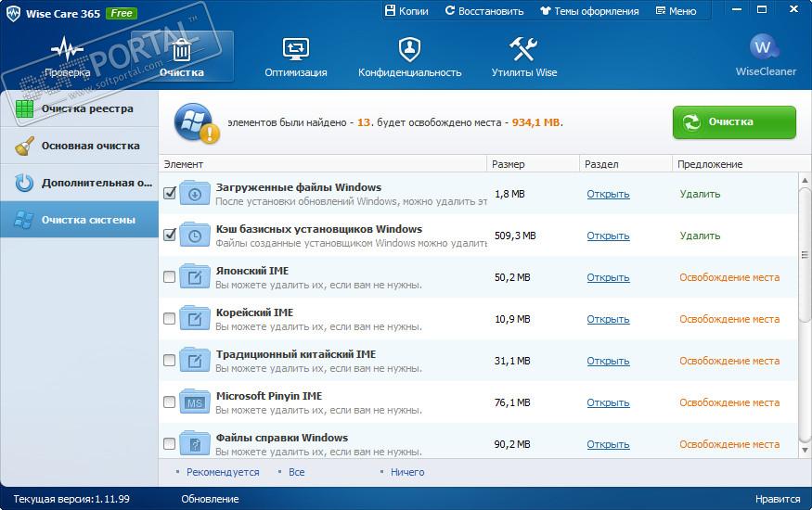Click the Wise Care 365 shield logo
The image size is (812, 510).
coord(13,14)
